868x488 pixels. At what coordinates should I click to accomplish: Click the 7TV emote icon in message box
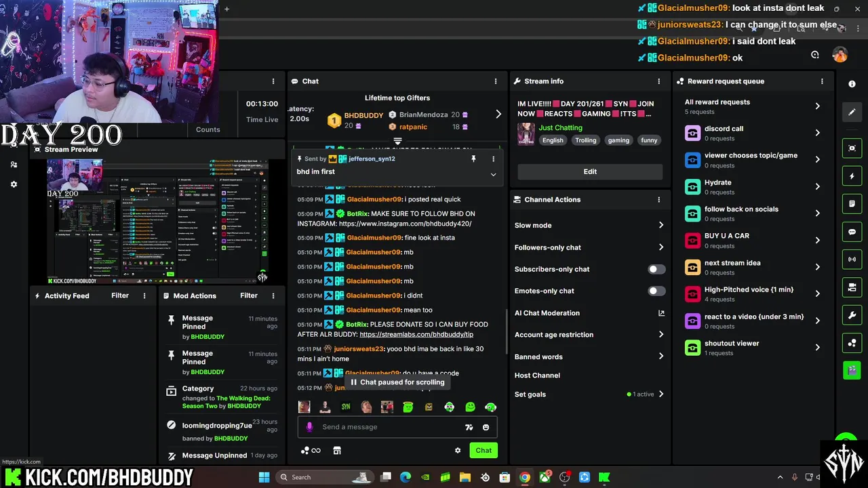tap(469, 427)
